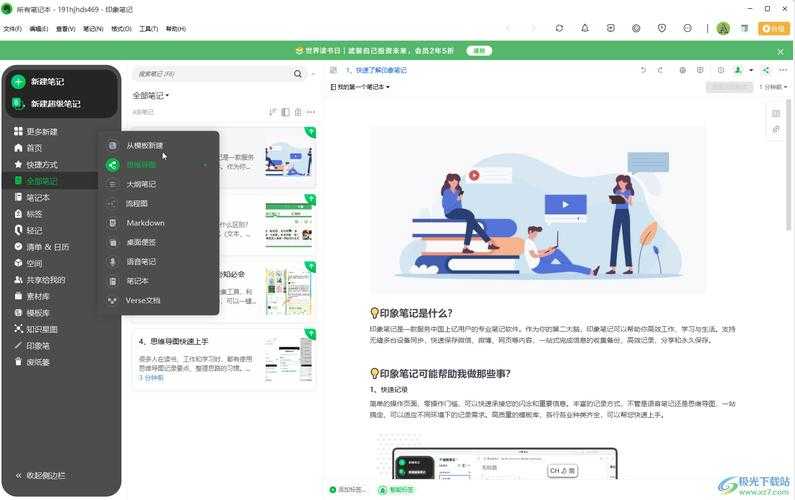Open 废纸篓 trash in sidebar

point(31,362)
